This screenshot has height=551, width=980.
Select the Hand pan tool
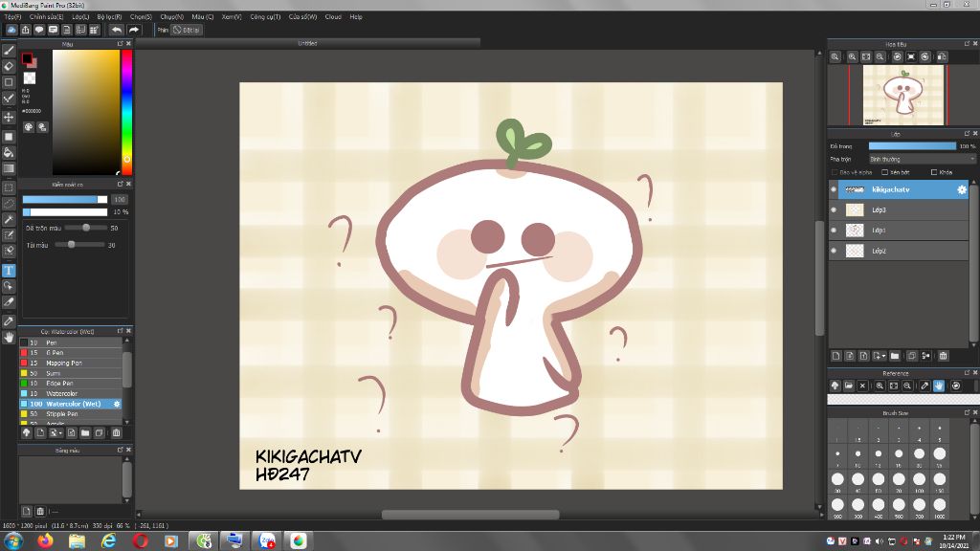[x=9, y=338]
